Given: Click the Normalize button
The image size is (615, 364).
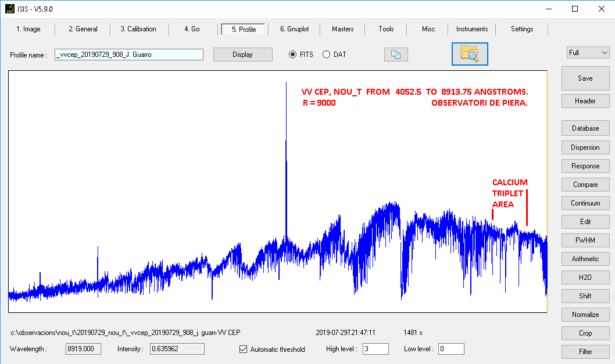Looking at the screenshot, I should tap(585, 315).
